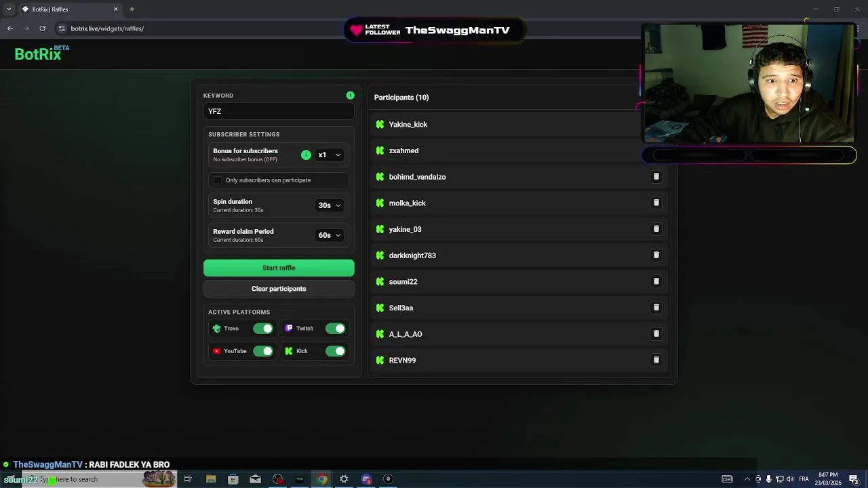This screenshot has width=868, height=488.
Task: Open a new browser tab
Action: click(x=132, y=9)
